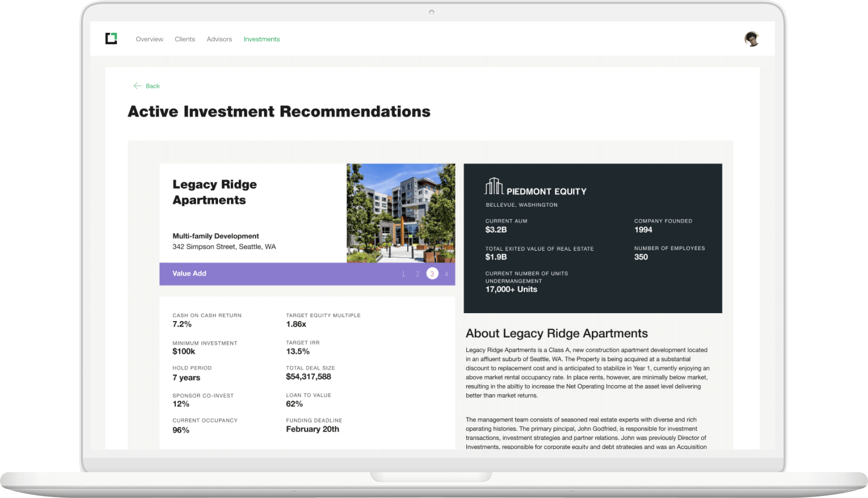This screenshot has height=498, width=868.
Task: Jump to slide 2 in the pager
Action: coord(418,274)
